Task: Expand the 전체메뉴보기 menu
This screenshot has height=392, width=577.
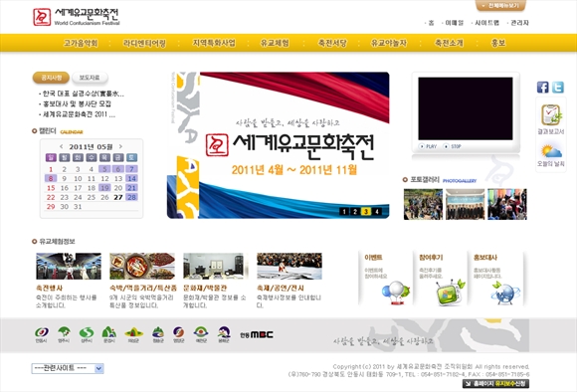Action: click(500, 6)
